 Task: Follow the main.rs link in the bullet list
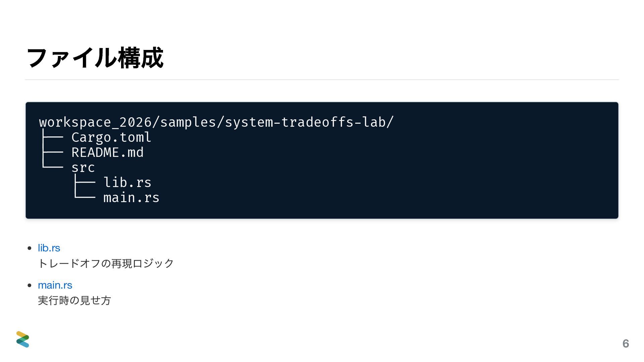coord(55,285)
